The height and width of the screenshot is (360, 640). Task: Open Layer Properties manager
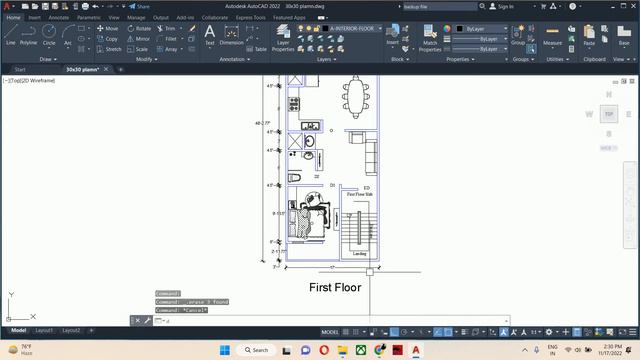283,38
